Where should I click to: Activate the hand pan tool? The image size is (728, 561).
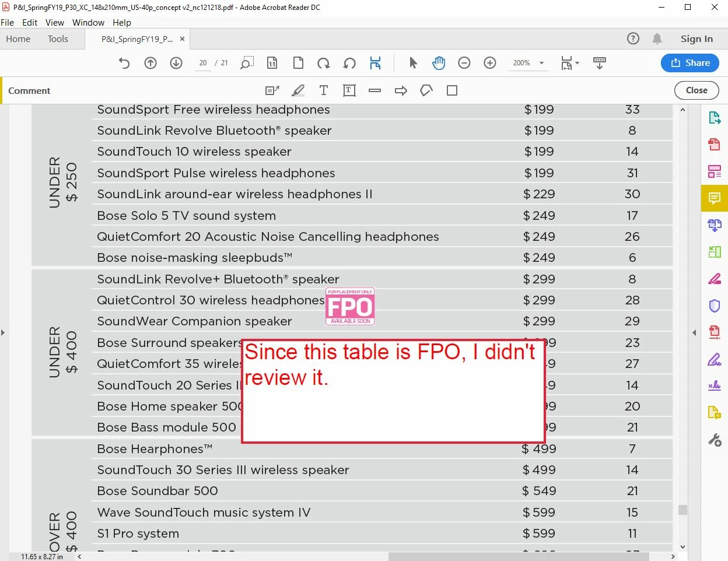439,63
